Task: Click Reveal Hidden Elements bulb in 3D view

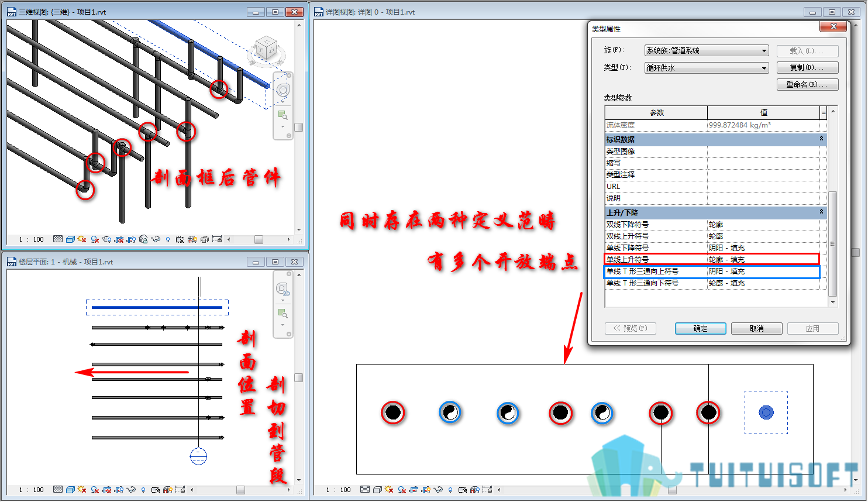Action: [x=168, y=239]
